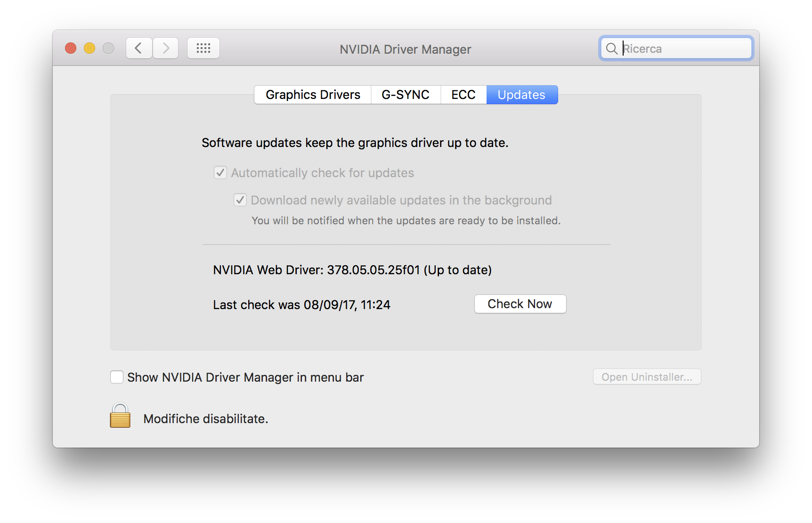Select the Updates tab
812x523 pixels.
[522, 95]
